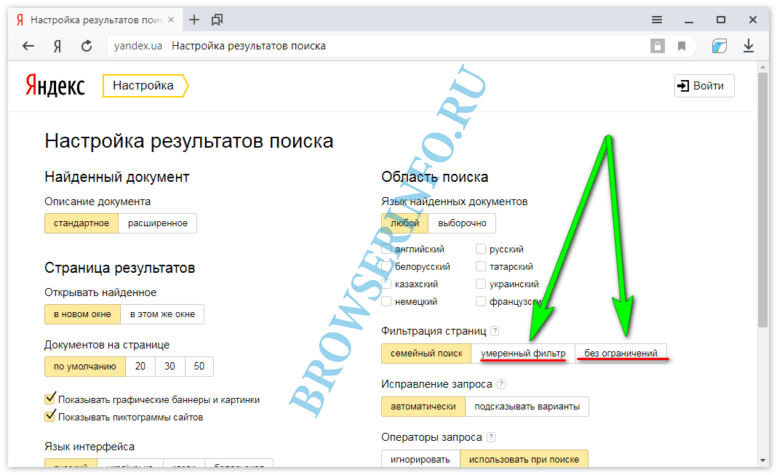This screenshot has height=475, width=777.
Task: Click the blue bird extension icon
Action: (x=719, y=46)
